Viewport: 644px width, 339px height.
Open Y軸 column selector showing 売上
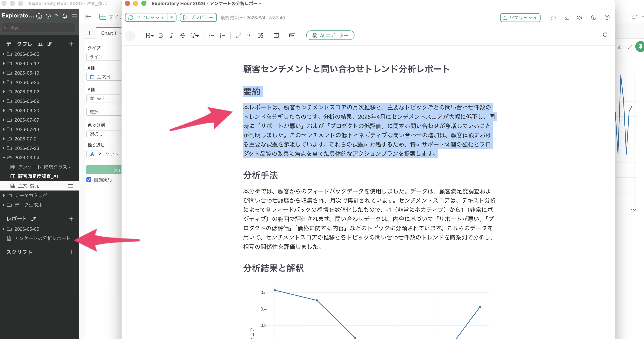(104, 99)
